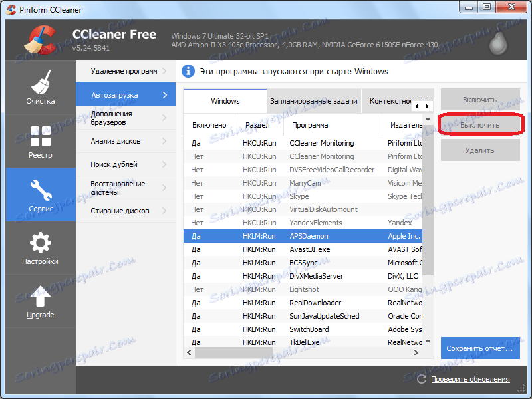Switch to Запланированные задачи tab
The height and width of the screenshot is (399, 532).
click(314, 101)
